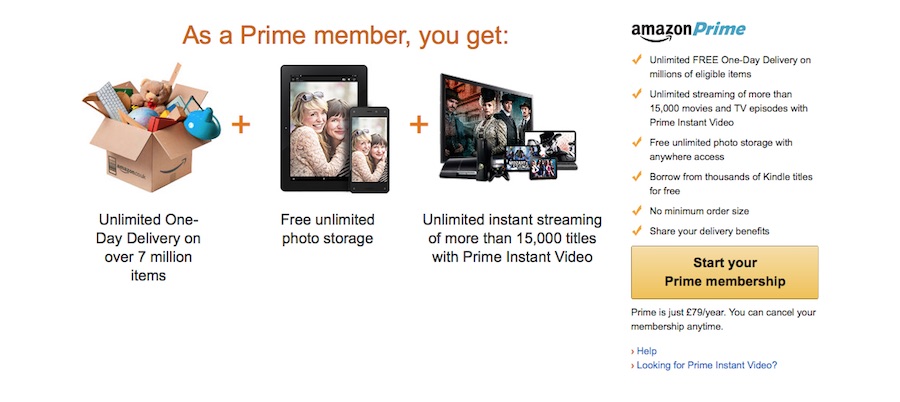Screen dimensions: 900x402
Task: Click the checkmark beside unlimited streaming benefit
Action: coord(637,94)
